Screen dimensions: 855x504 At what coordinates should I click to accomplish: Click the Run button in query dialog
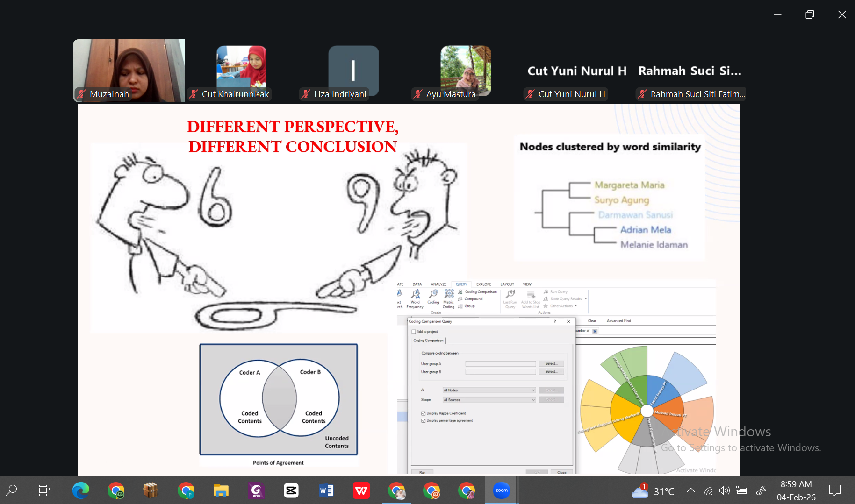[x=422, y=472]
